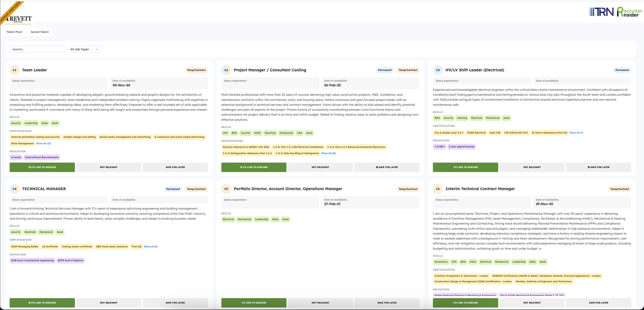Click the C5 candidate avatar badge

point(226,189)
